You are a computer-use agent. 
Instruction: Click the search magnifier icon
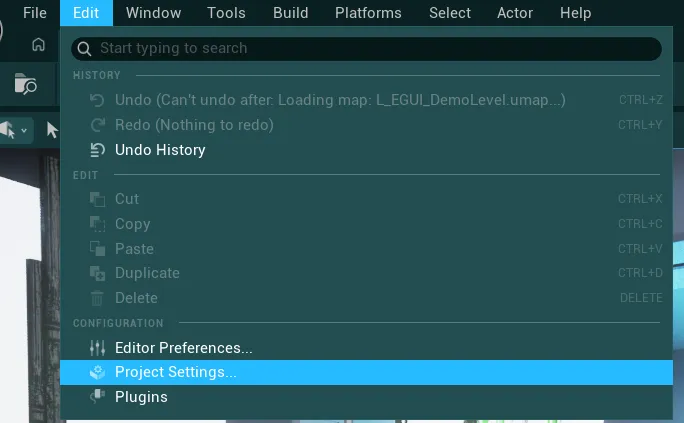(x=84, y=49)
